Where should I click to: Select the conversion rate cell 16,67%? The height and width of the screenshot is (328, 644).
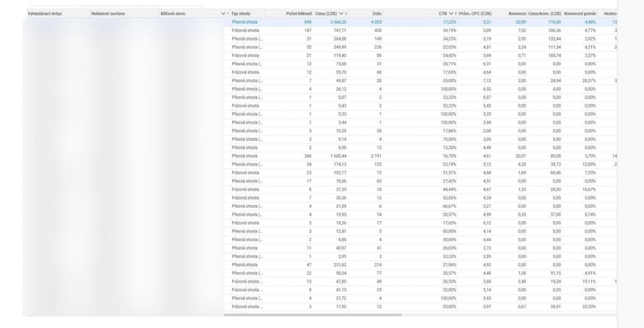click(589, 189)
